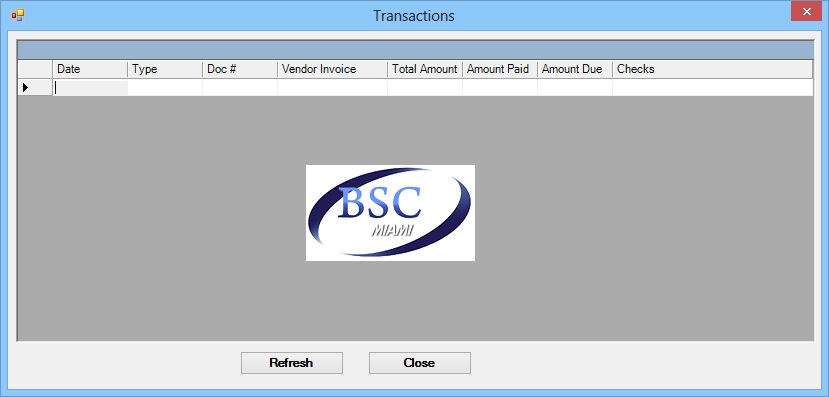The width and height of the screenshot is (829, 397).
Task: Click the Date cell in first row
Action: (90, 88)
